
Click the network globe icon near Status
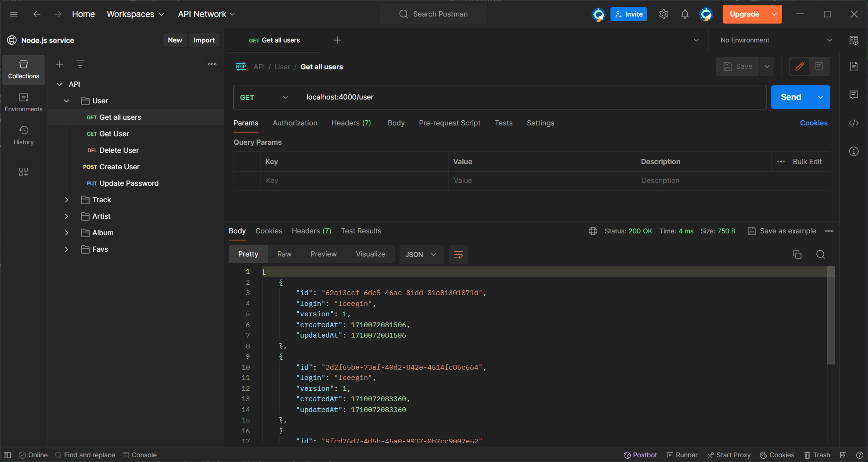tap(593, 231)
